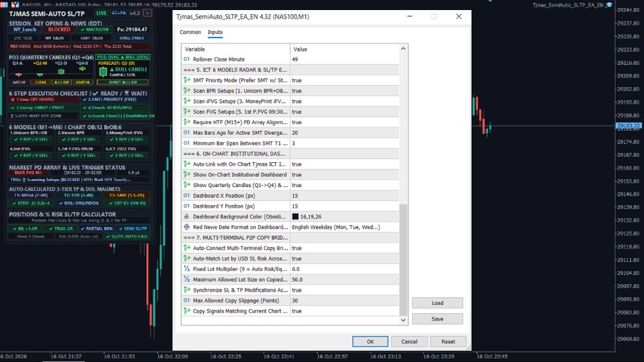
Task: Click the Cancel button
Action: click(x=409, y=341)
